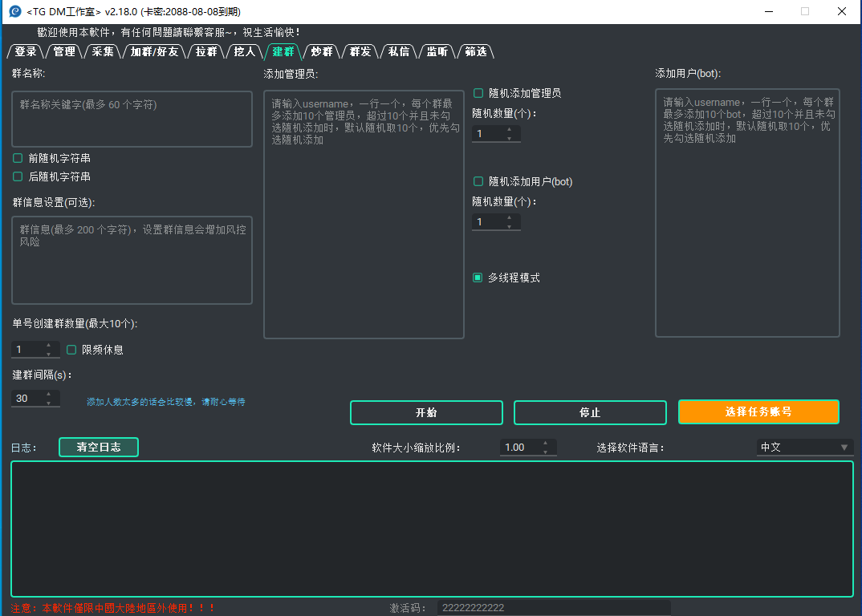Open the 私信 tab
862x616 pixels.
coord(399,51)
